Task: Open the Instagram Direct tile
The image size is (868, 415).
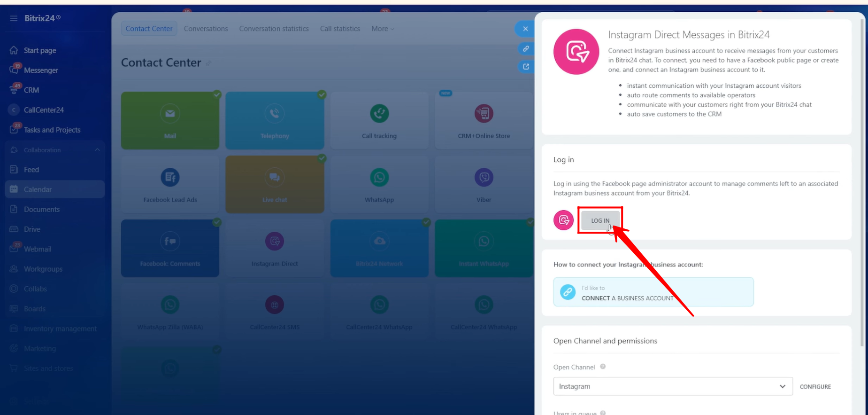Action: pyautogui.click(x=275, y=248)
